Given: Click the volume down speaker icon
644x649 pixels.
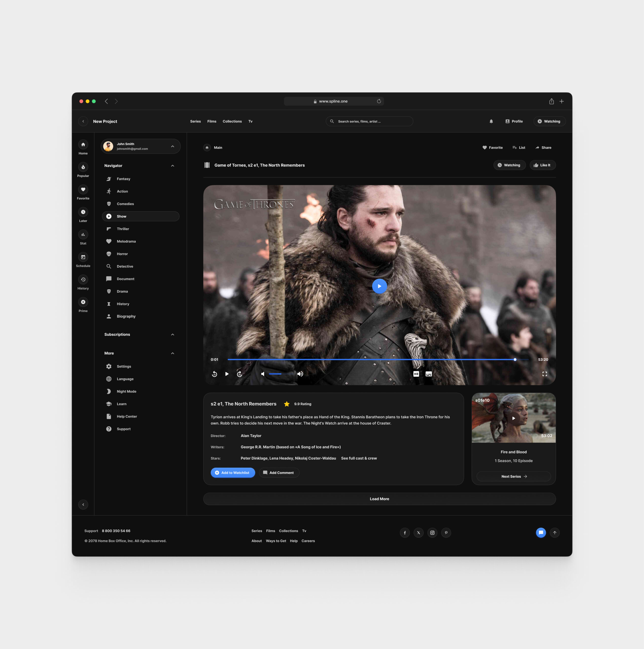Looking at the screenshot, I should click(x=263, y=374).
